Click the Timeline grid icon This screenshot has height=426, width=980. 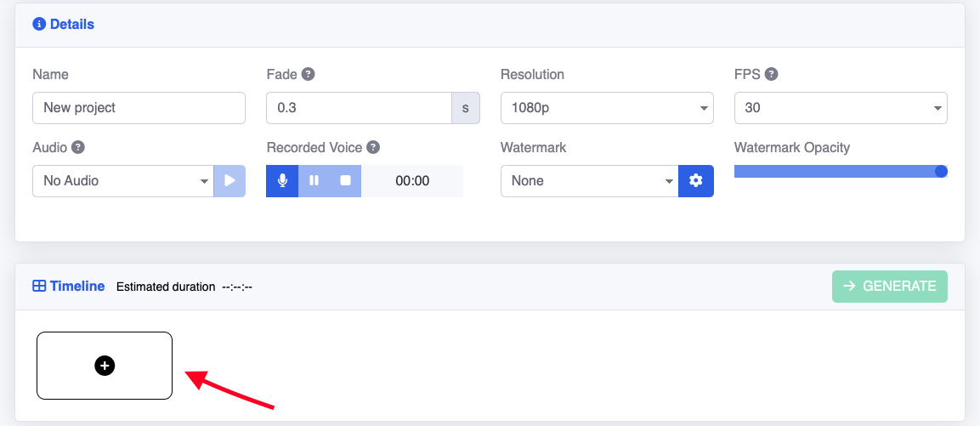click(39, 287)
